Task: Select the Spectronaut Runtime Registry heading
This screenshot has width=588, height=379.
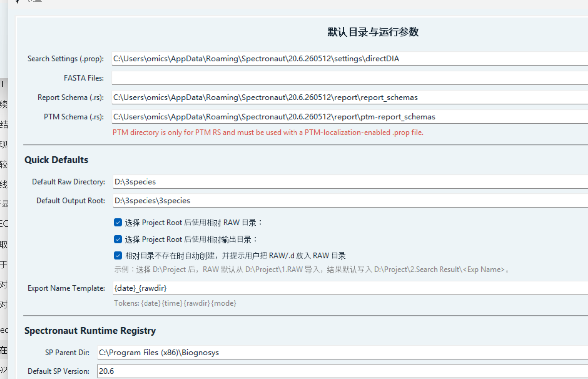Action: pyautogui.click(x=90, y=331)
